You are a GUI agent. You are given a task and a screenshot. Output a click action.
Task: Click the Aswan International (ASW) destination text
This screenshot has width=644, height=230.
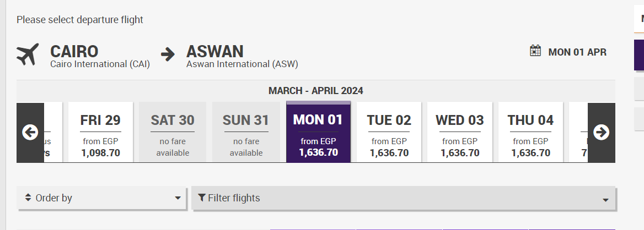(x=242, y=64)
